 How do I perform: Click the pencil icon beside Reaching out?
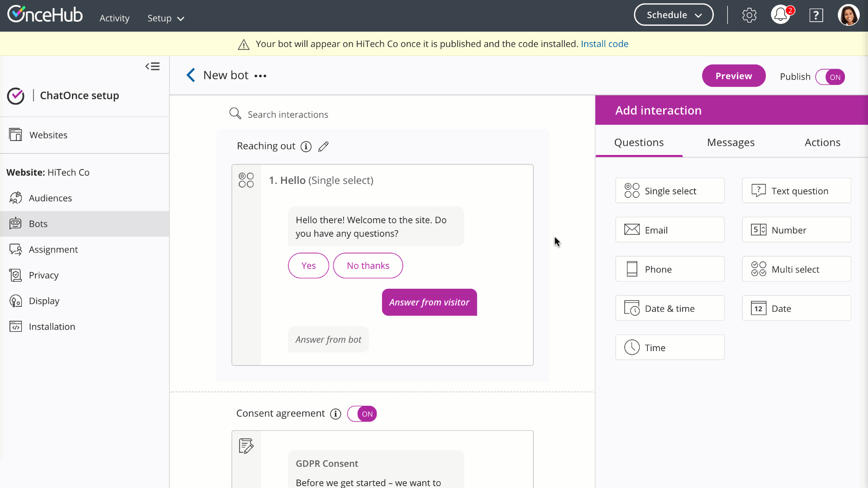[323, 146]
